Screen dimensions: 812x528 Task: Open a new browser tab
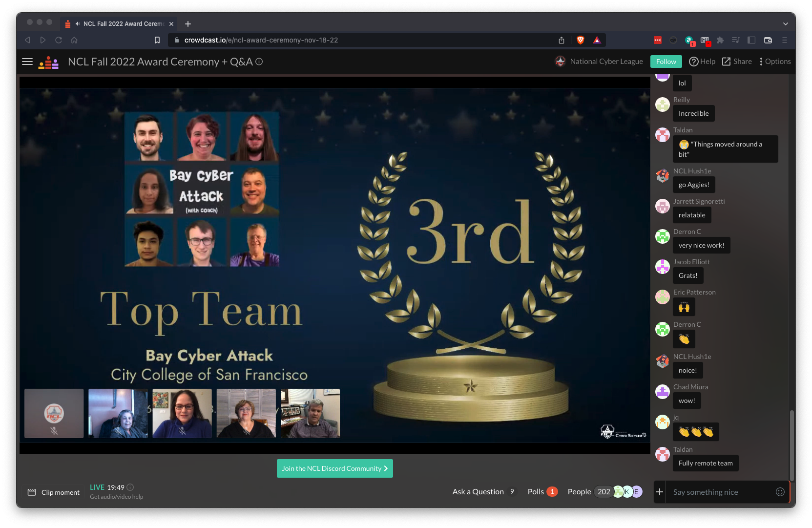click(188, 23)
